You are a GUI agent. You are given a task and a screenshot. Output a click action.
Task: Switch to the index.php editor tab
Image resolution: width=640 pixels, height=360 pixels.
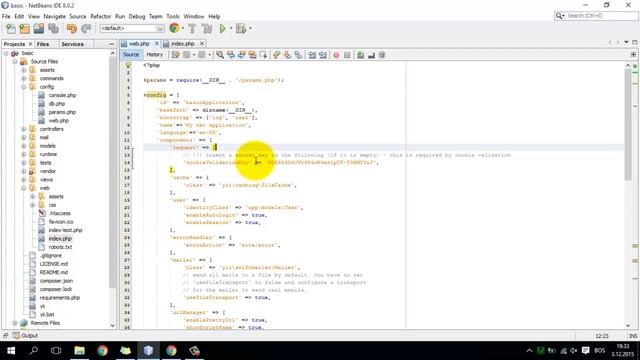pos(182,43)
